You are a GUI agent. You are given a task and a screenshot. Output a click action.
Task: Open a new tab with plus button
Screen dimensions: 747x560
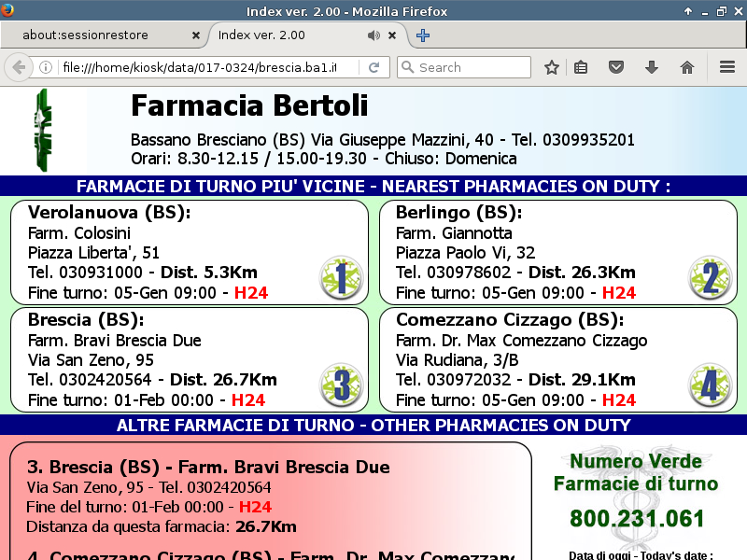(x=423, y=35)
